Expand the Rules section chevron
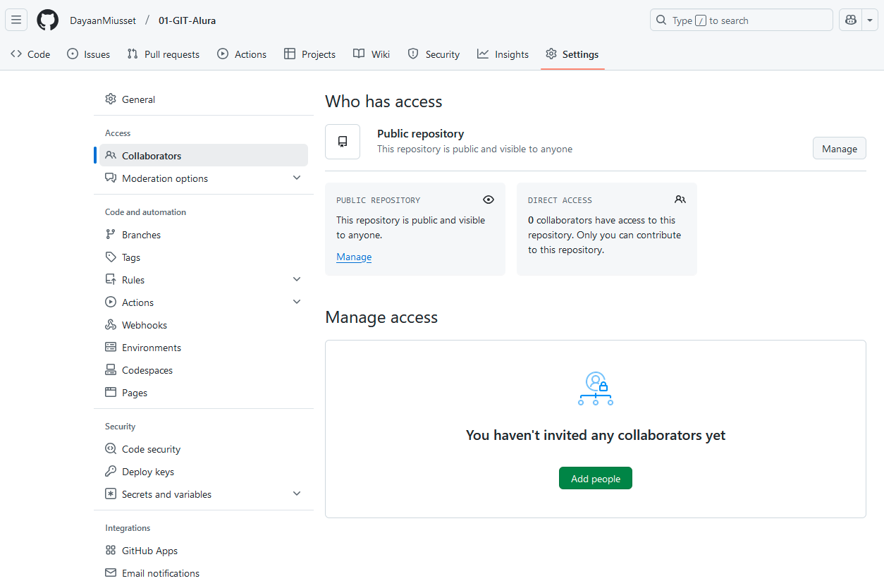Image resolution: width=884 pixels, height=588 pixels. click(297, 280)
